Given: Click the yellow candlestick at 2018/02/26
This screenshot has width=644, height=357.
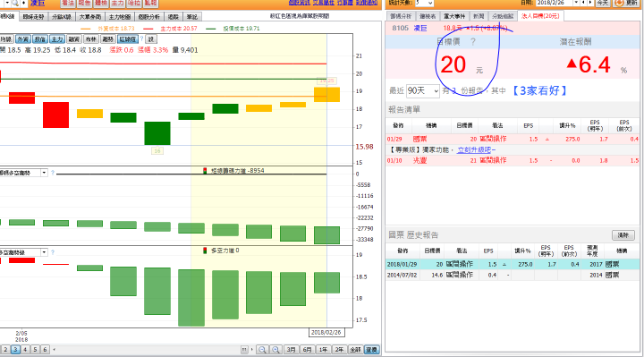Looking at the screenshot, I should [x=326, y=95].
